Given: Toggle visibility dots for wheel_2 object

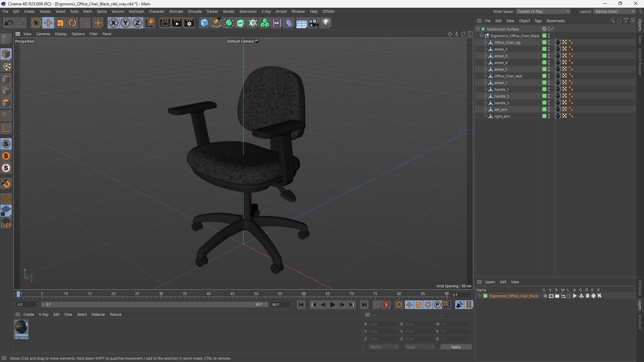Looking at the screenshot, I should [549, 49].
